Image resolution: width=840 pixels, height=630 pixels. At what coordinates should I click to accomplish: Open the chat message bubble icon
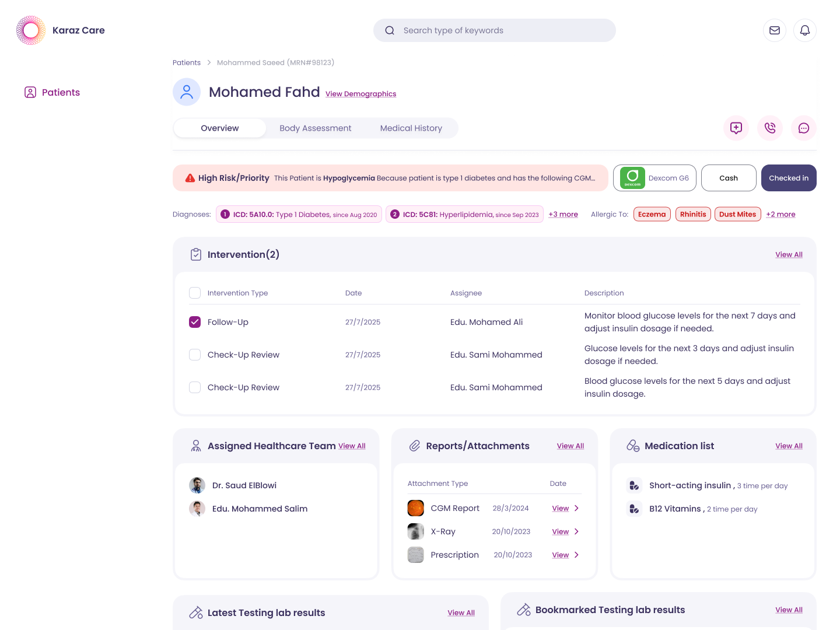(x=804, y=128)
